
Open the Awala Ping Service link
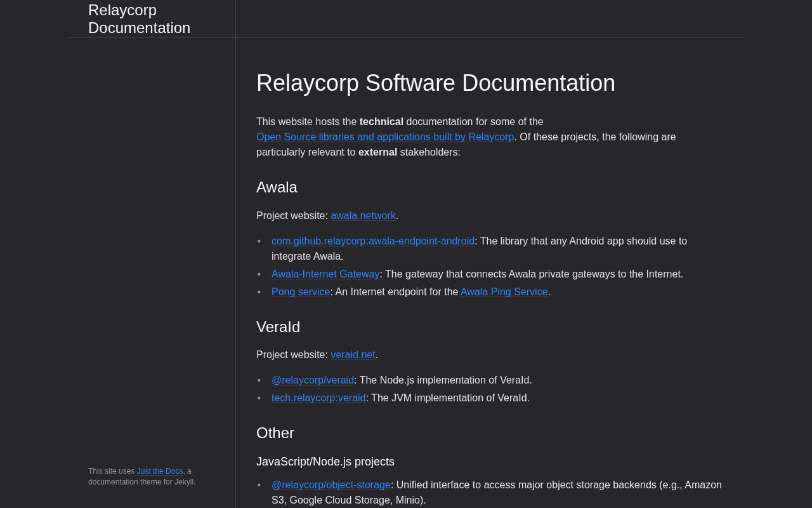click(504, 292)
